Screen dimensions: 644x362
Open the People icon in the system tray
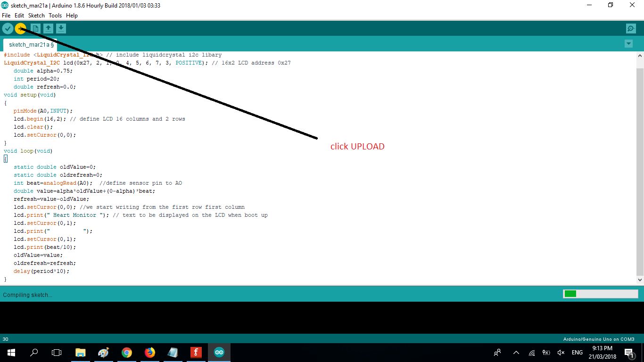497,353
